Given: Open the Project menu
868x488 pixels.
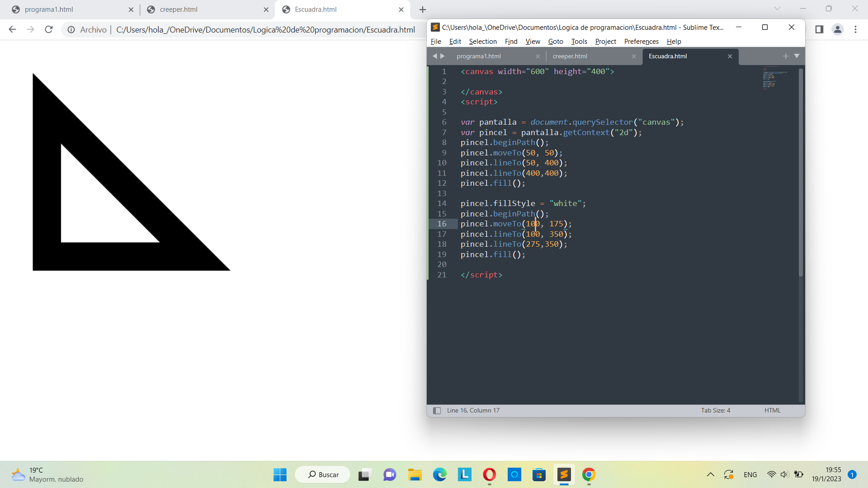Looking at the screenshot, I should 605,42.
